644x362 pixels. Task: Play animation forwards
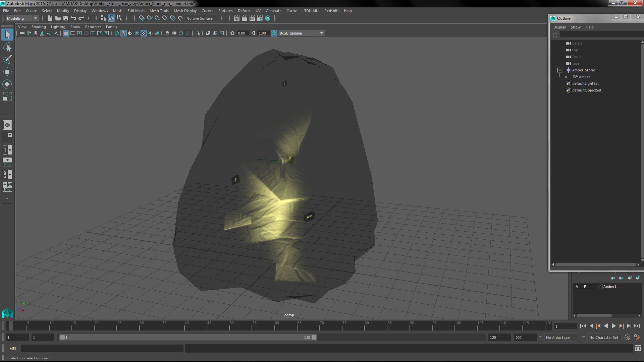point(613,326)
